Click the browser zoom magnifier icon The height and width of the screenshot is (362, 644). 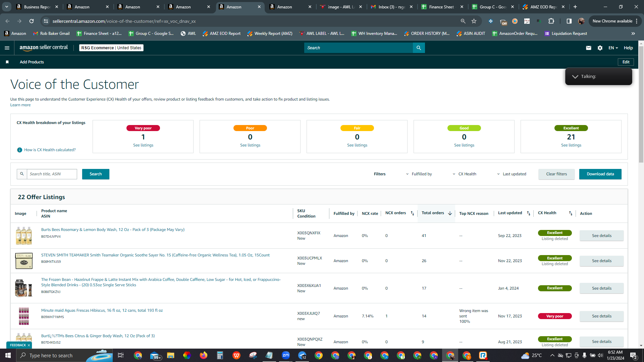click(463, 21)
